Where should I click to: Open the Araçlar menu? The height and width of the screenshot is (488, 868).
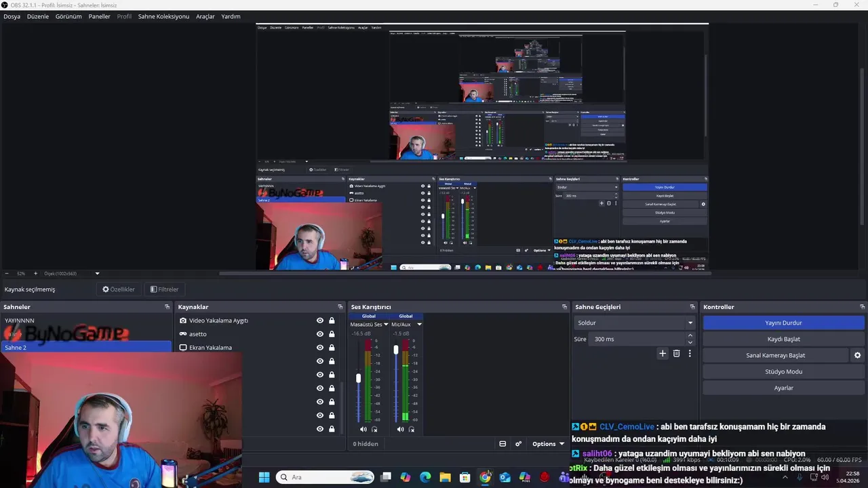pyautogui.click(x=205, y=16)
